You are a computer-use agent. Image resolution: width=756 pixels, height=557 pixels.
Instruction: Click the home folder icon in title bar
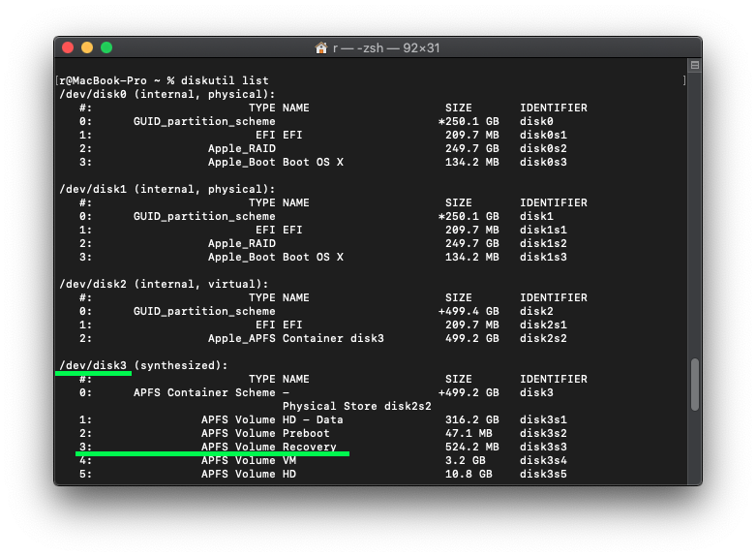(x=321, y=47)
